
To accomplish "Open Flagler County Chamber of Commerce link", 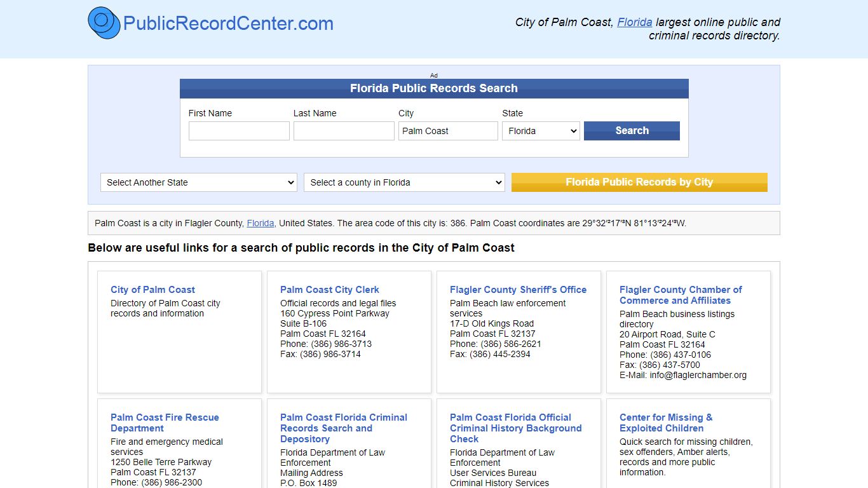I will pyautogui.click(x=681, y=295).
